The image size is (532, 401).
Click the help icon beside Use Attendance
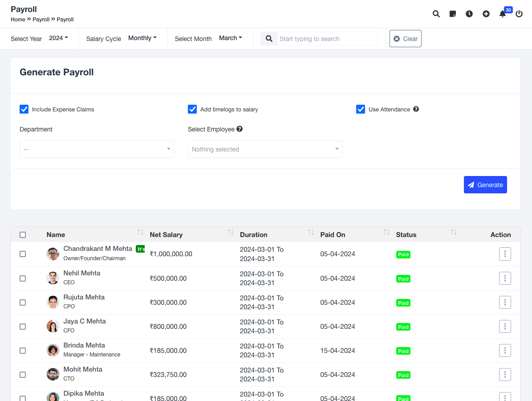pos(416,109)
